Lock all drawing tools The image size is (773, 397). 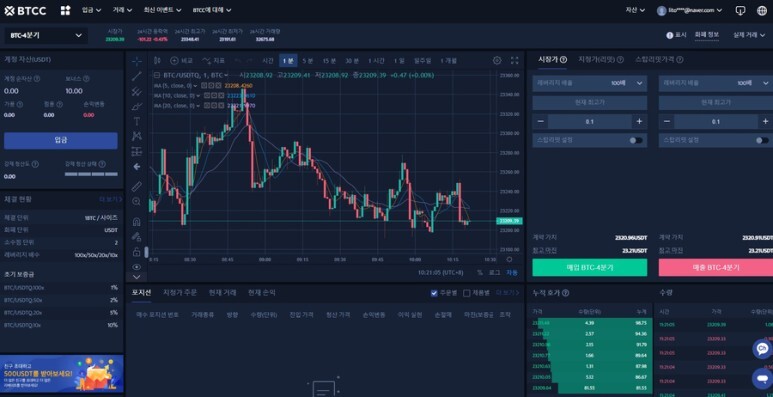tap(137, 252)
